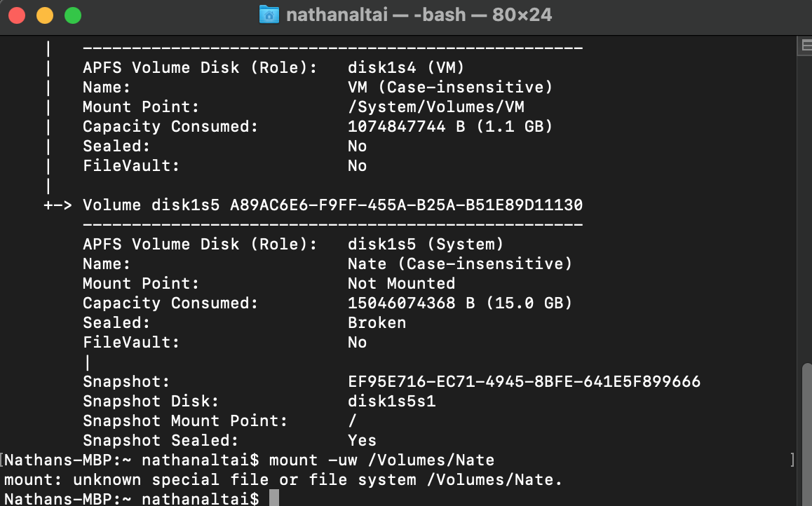
Task: Click the Snapshot Disk value disk1s5s1
Action: click(x=392, y=402)
